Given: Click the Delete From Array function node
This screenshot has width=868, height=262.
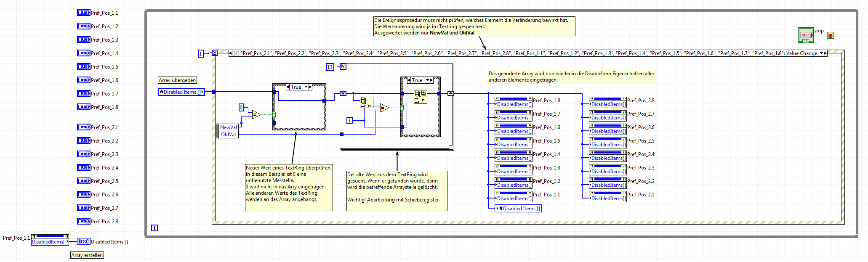Looking at the screenshot, I should click(x=421, y=97).
